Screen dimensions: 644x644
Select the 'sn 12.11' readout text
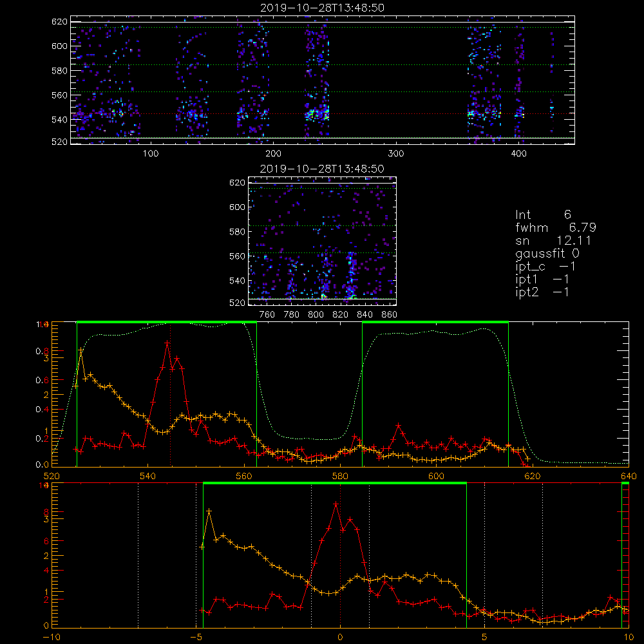click(x=553, y=241)
